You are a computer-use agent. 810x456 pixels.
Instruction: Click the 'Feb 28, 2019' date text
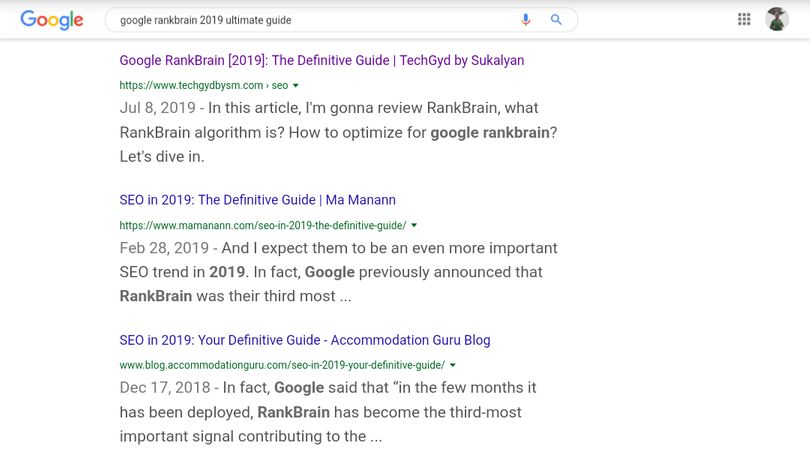click(164, 248)
